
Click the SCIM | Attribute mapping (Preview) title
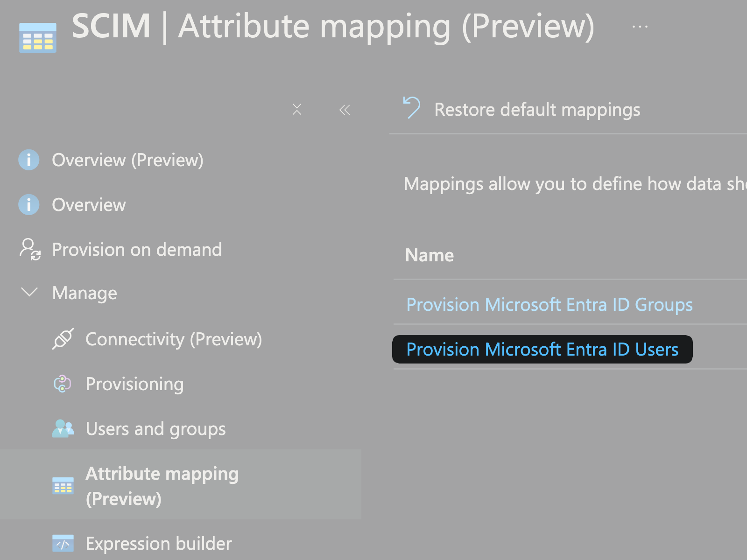(333, 27)
